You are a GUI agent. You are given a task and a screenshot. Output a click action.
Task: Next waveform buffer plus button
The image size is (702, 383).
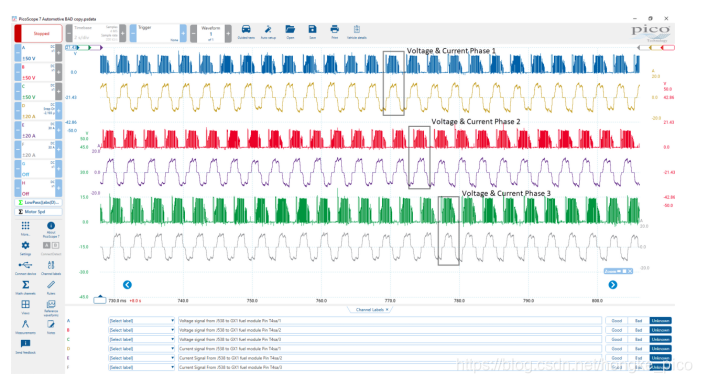click(x=228, y=34)
